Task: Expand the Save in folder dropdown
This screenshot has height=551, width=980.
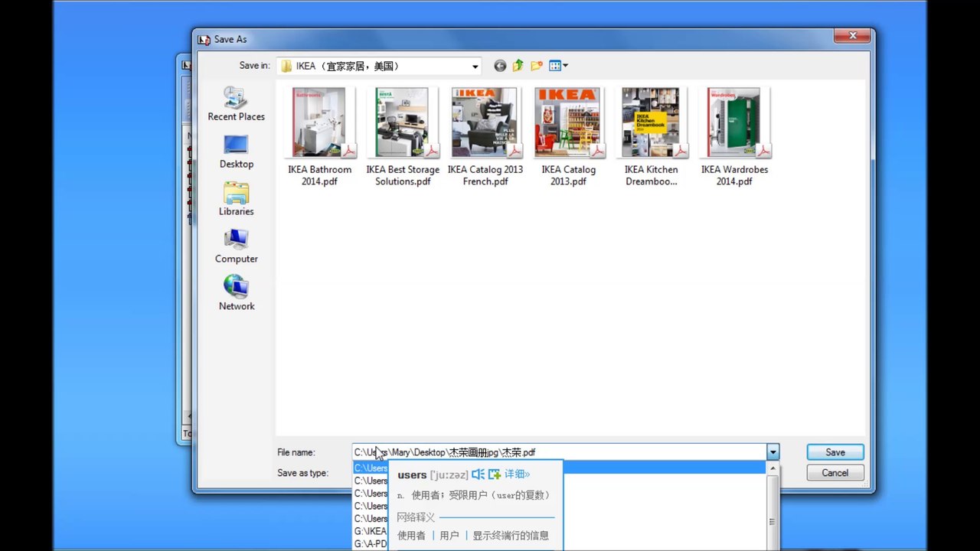Action: click(475, 67)
